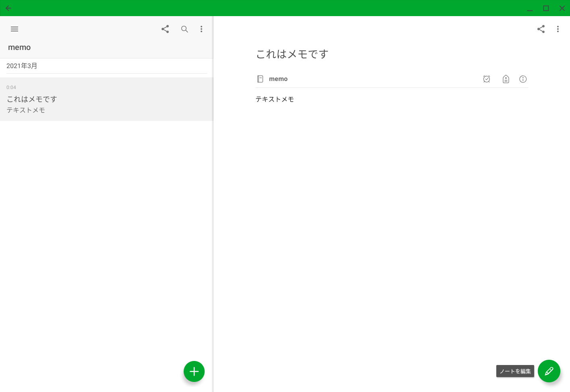Create a new note with green plus button

click(x=194, y=371)
